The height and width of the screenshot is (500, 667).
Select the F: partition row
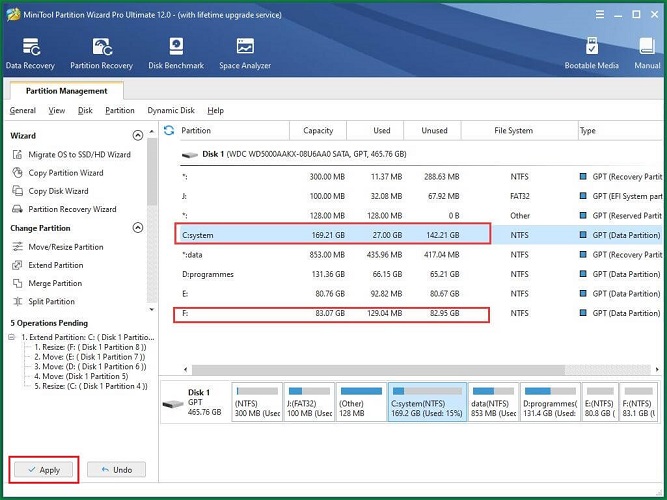tap(420, 313)
